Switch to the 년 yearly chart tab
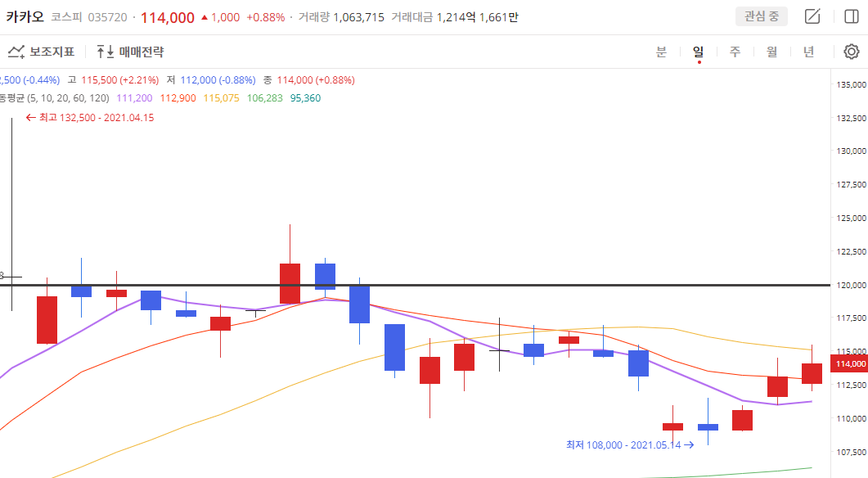 (x=809, y=52)
